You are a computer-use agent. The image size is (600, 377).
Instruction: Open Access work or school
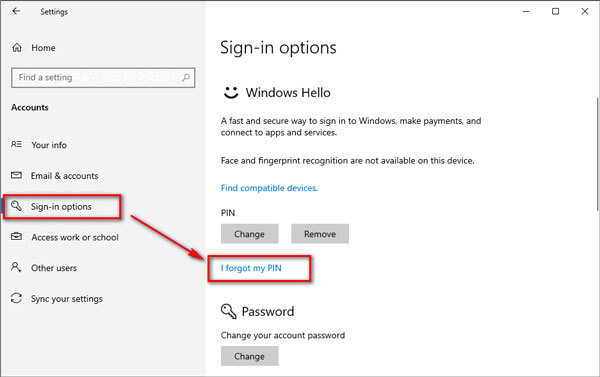(75, 237)
